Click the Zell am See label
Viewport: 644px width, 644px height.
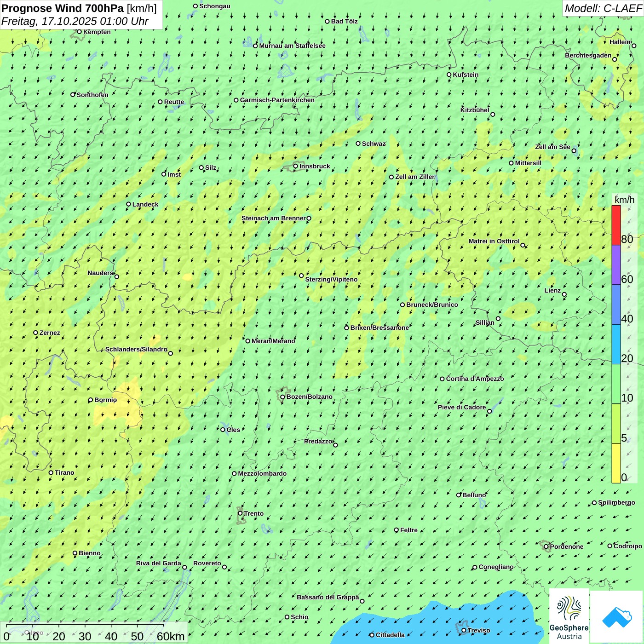click(x=552, y=147)
